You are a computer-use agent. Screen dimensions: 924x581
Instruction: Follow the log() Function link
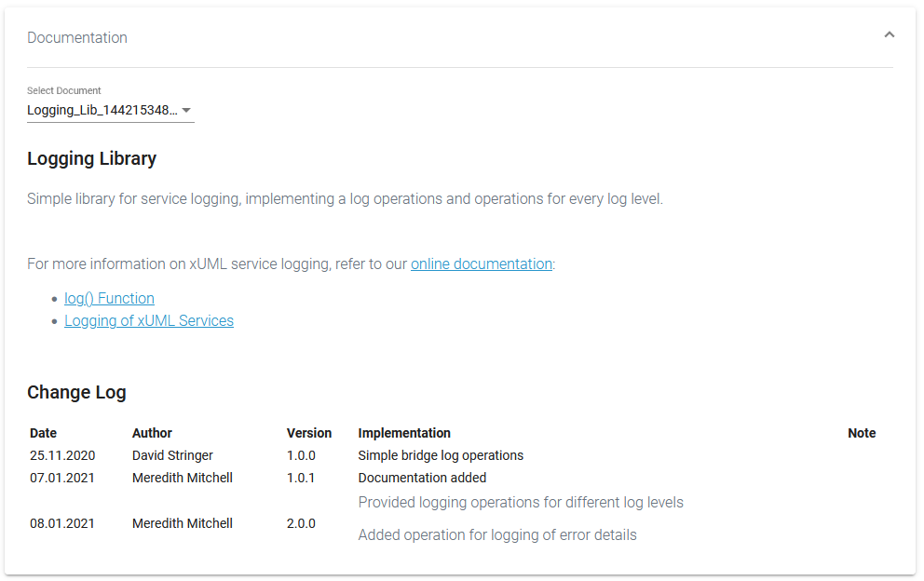click(109, 298)
